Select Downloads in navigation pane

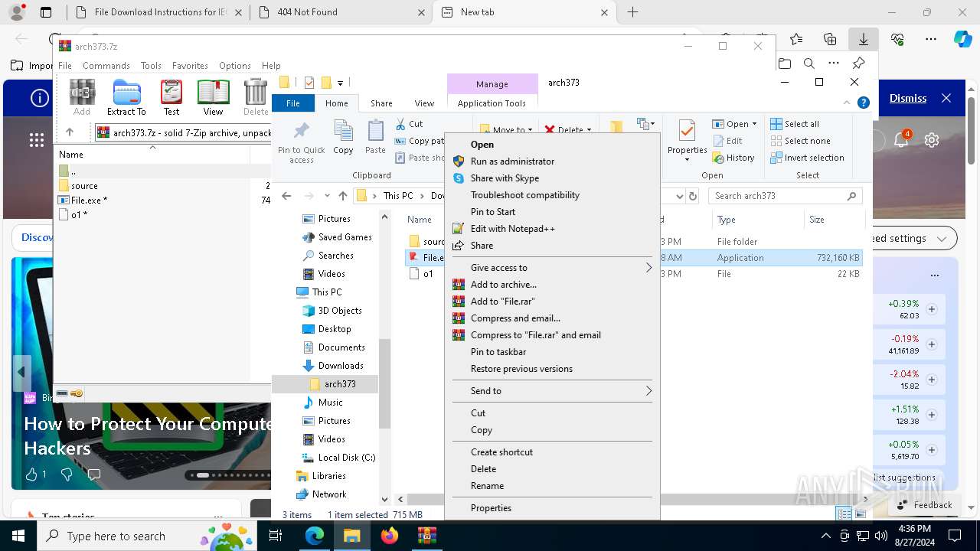point(341,366)
